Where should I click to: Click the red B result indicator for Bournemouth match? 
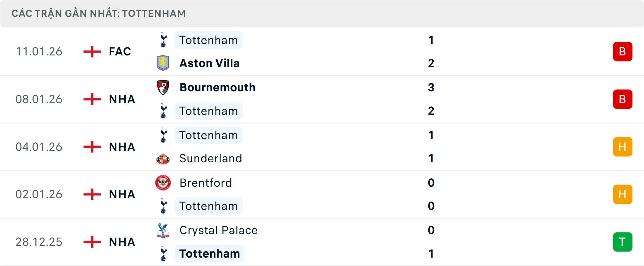click(623, 99)
